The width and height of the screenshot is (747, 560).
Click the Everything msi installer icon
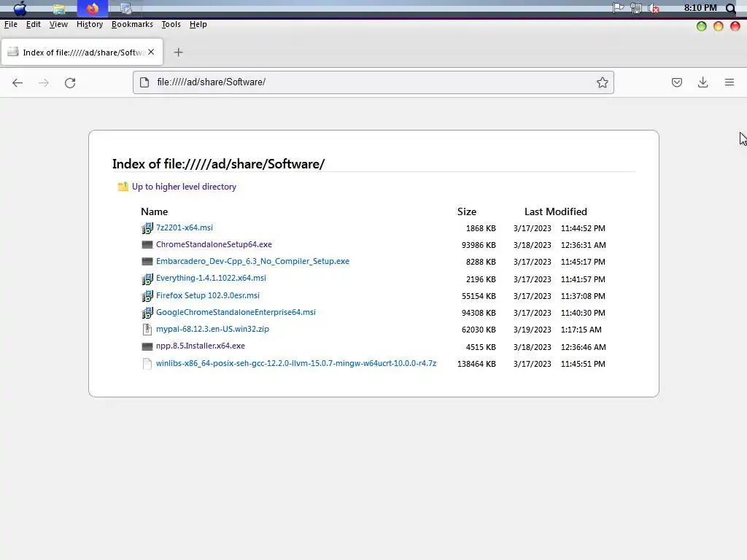[147, 279]
